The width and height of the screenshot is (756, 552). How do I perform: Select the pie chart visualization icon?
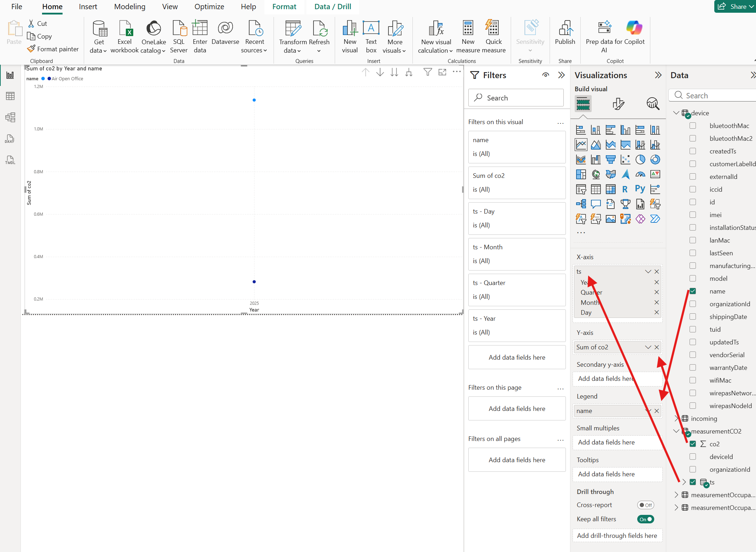[640, 159]
